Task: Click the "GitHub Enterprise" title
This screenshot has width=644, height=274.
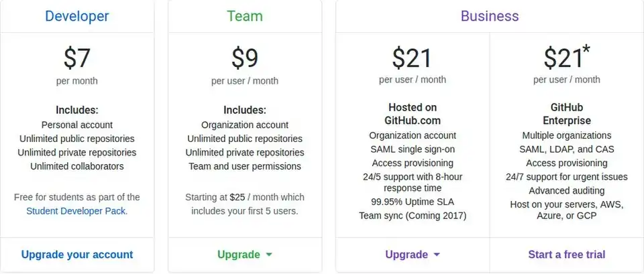Action: click(567, 114)
